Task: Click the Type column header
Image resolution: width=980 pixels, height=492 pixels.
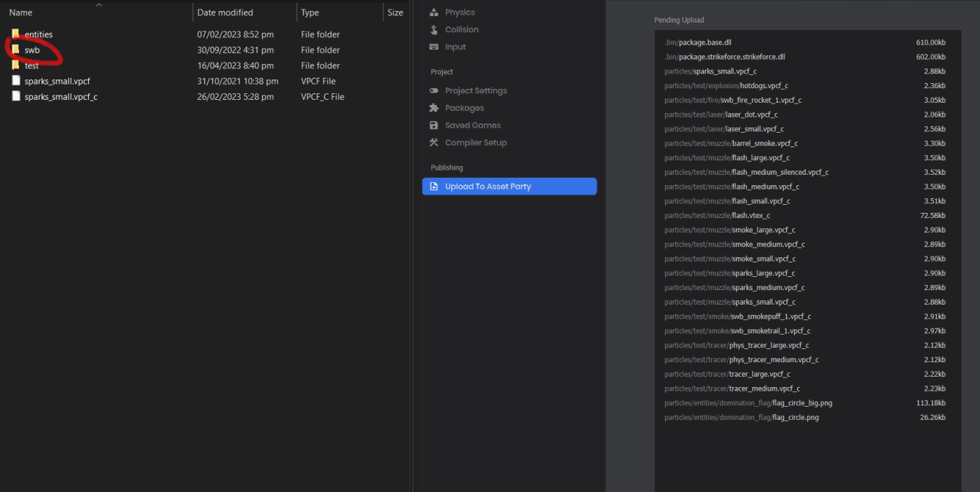Action: (308, 12)
